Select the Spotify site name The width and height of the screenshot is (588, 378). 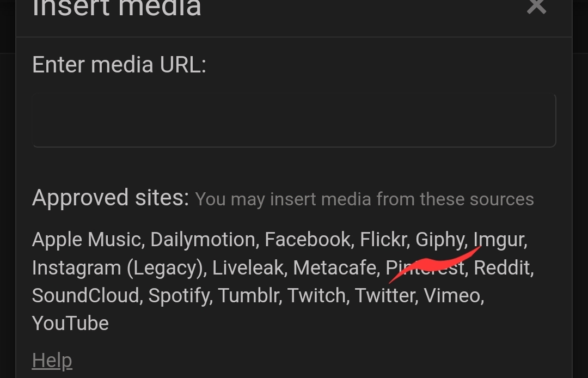(x=179, y=296)
